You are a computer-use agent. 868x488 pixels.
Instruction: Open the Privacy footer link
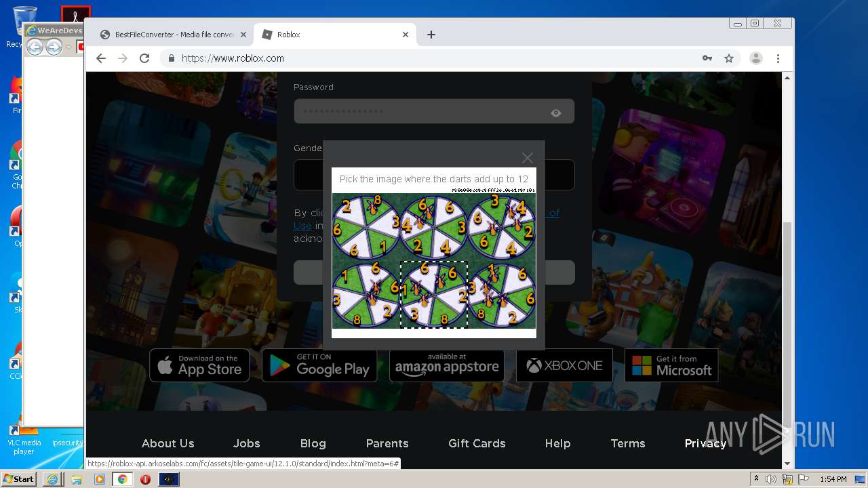705,443
